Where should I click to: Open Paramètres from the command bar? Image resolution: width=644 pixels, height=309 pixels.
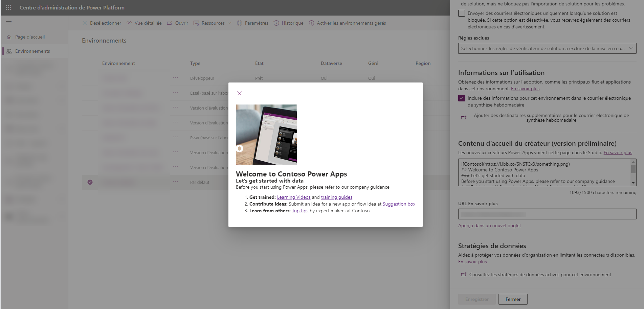coord(252,23)
